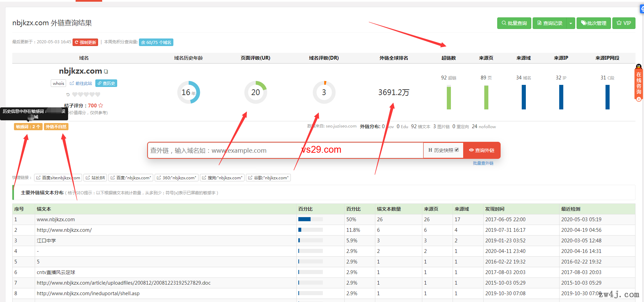Click the 批量查询 batch query button
Screen dimensions: 644x302
(x=514, y=23)
